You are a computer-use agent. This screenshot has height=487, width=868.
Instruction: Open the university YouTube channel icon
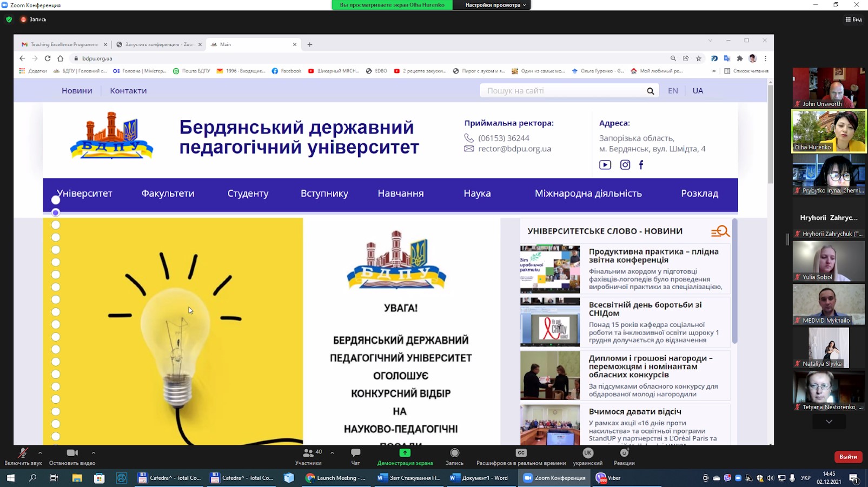tap(605, 165)
